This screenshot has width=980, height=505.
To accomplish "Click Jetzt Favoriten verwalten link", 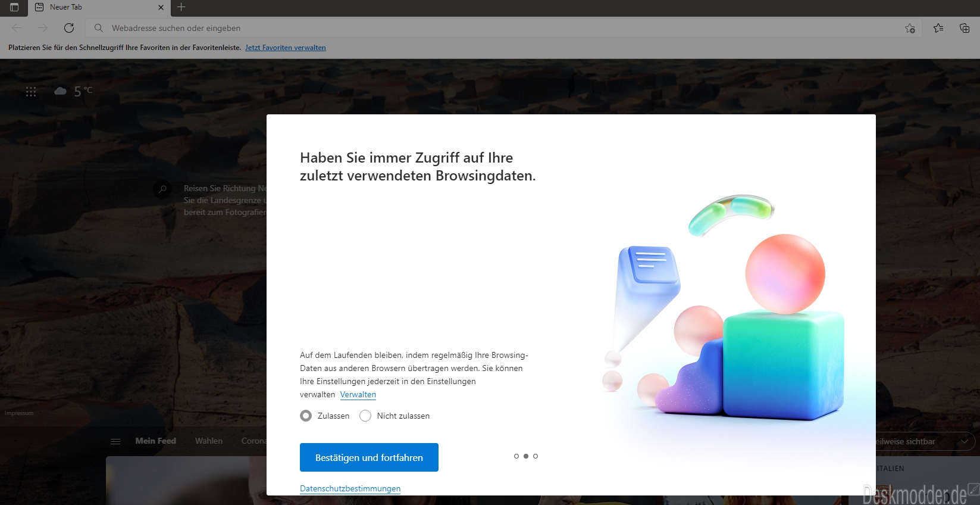I will point(286,48).
